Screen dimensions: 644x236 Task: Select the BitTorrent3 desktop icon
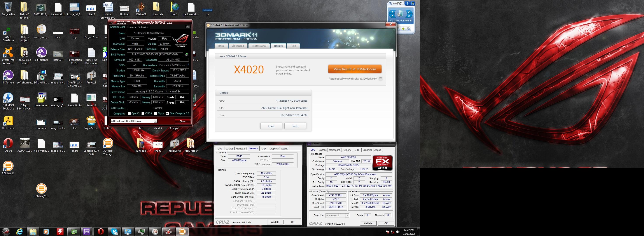[42, 54]
